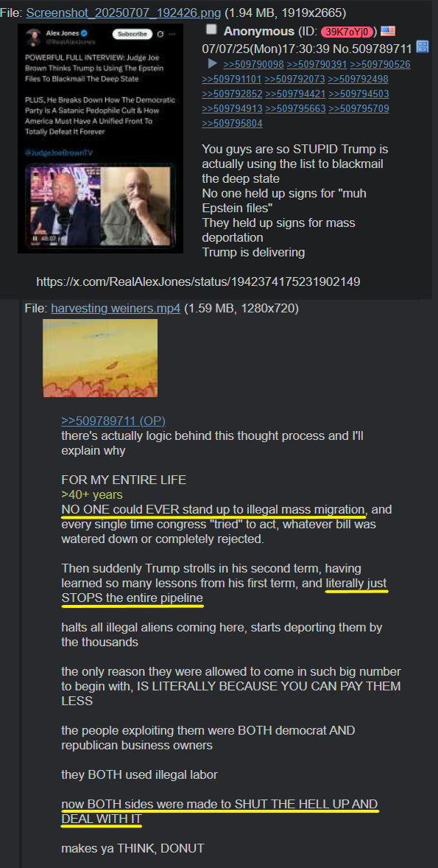Open the archive cabinet icon beside post number

click(x=423, y=46)
